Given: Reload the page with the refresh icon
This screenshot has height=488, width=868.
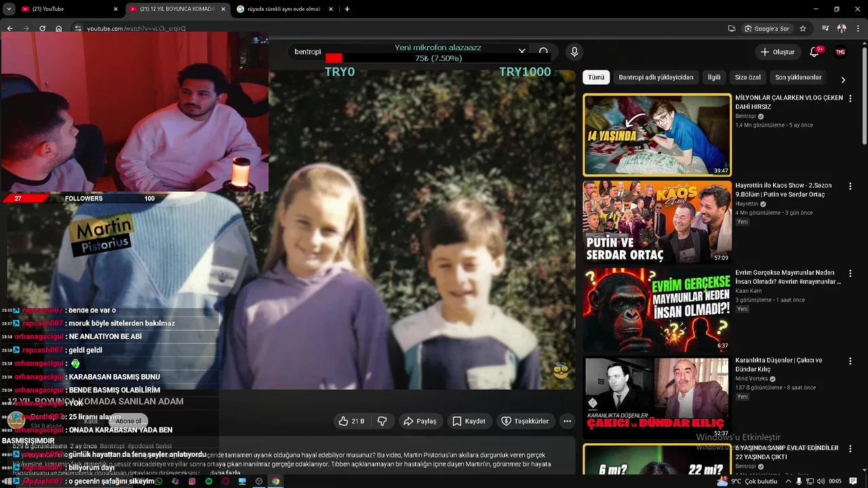Looking at the screenshot, I should click(x=42, y=28).
